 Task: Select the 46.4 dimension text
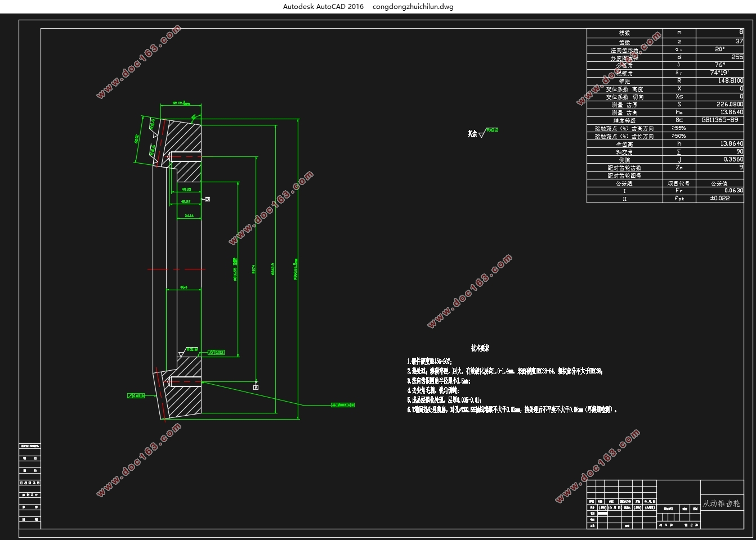click(184, 287)
